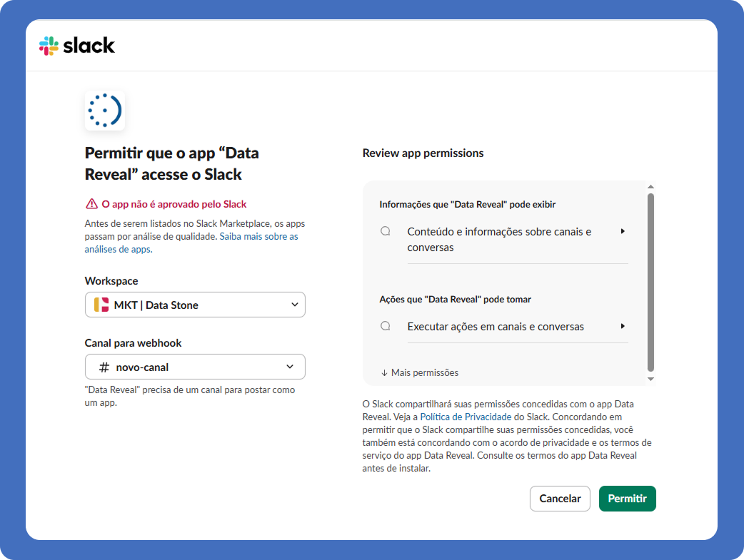This screenshot has height=560, width=744.
Task: Open the Política de Privacidade link
Action: [x=466, y=416]
